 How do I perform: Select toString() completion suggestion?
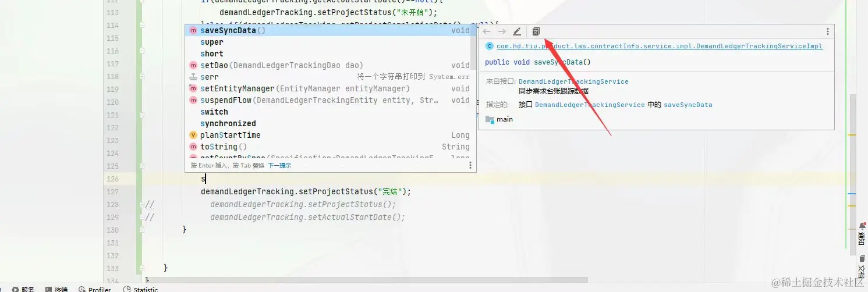coord(330,147)
